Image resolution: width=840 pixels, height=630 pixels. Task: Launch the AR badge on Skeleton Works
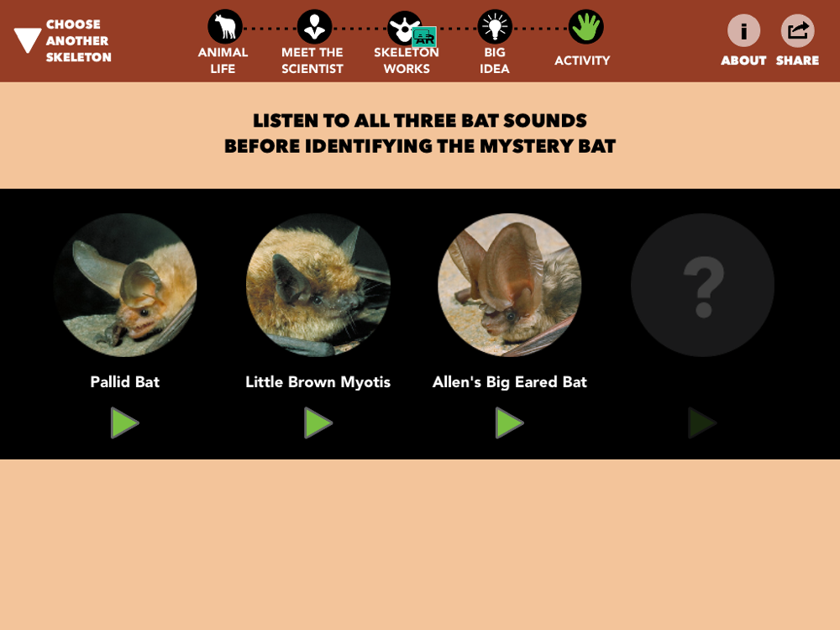[x=424, y=37]
